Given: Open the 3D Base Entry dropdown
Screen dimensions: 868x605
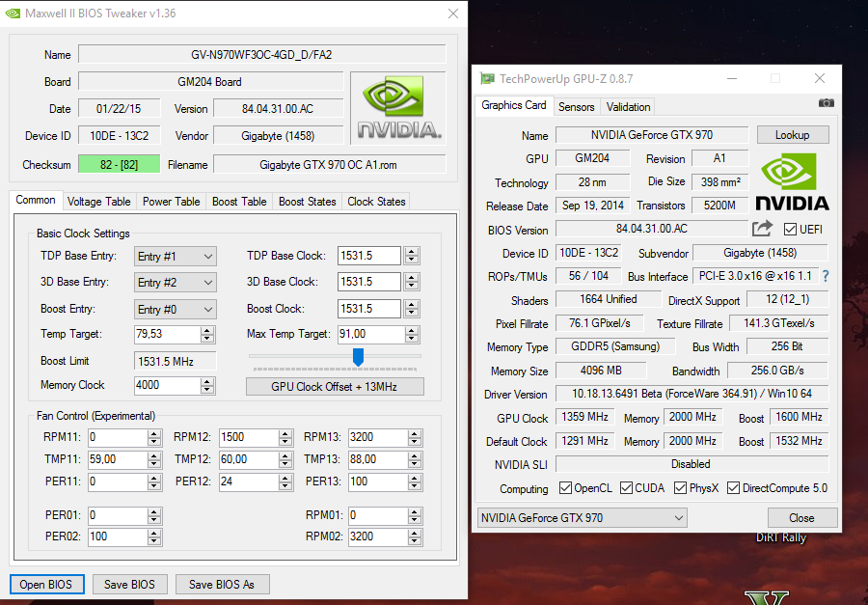Looking at the screenshot, I should coord(175,283).
